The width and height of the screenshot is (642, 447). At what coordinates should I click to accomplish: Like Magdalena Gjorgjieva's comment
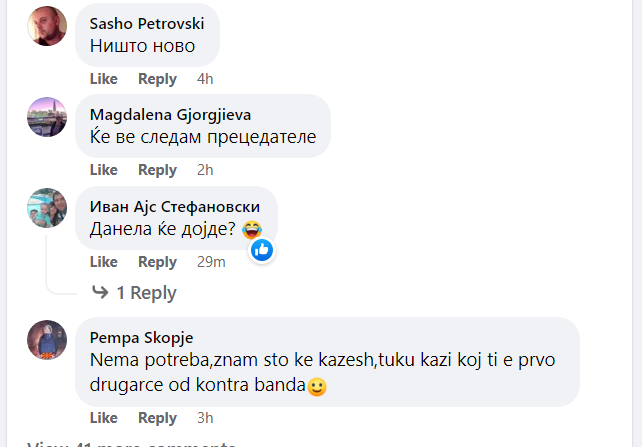[x=103, y=170]
